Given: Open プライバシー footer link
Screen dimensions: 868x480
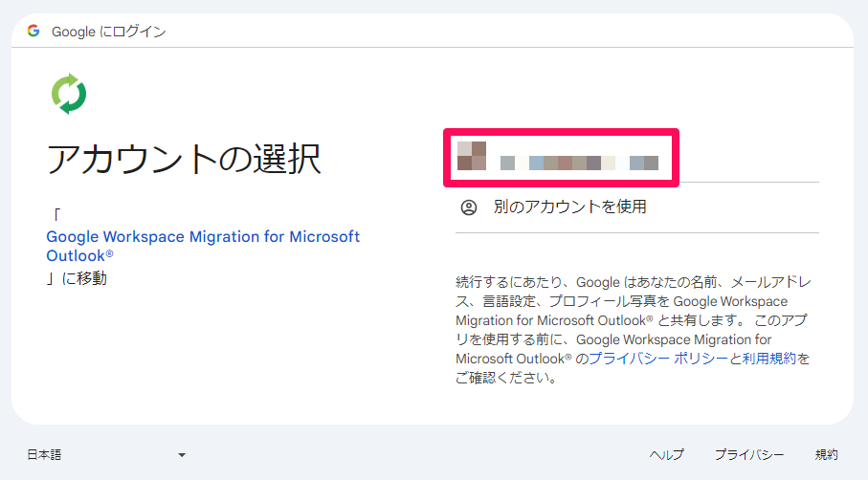Looking at the screenshot, I should click(749, 454).
